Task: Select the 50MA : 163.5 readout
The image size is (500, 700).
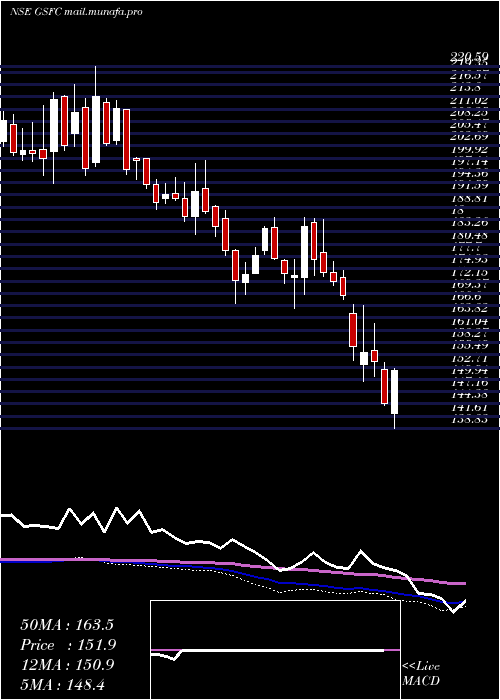Action: 67,625
